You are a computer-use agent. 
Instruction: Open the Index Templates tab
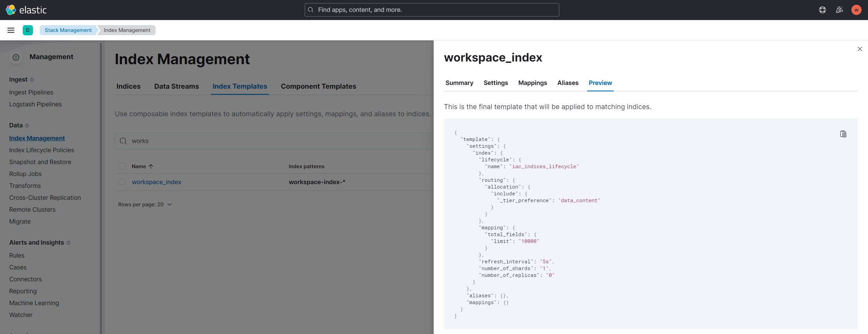tap(240, 86)
